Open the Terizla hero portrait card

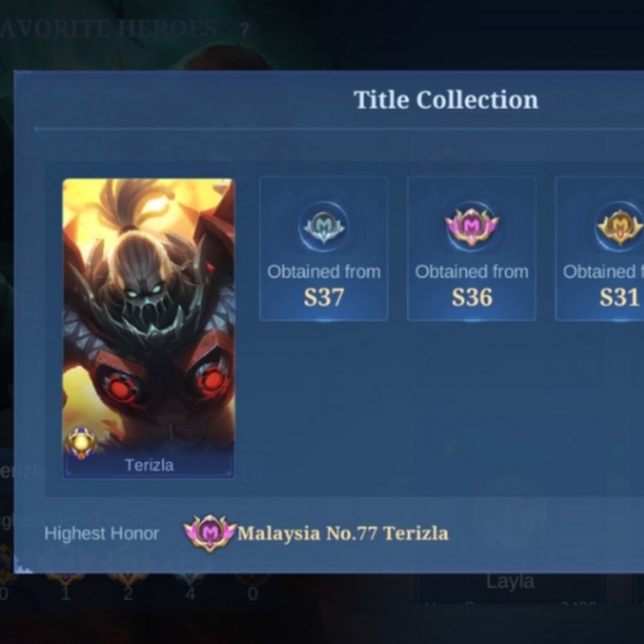pyautogui.click(x=148, y=328)
